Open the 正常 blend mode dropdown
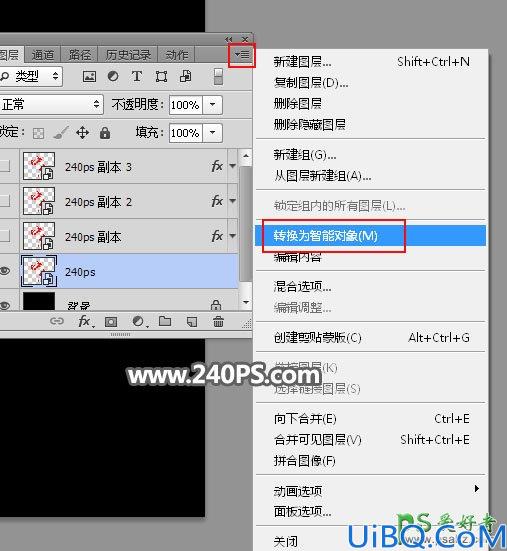The image size is (507, 551). [x=51, y=104]
